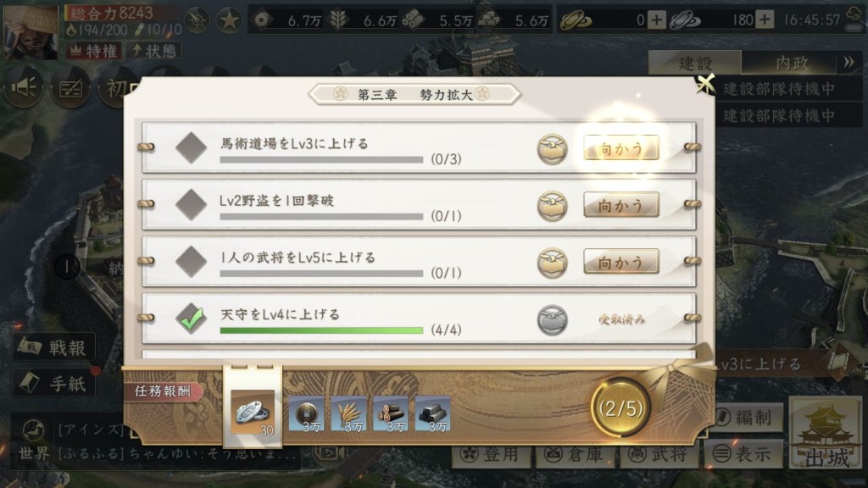868x488 pixels.
Task: Select the silver coin reward item 30
Action: click(x=253, y=413)
